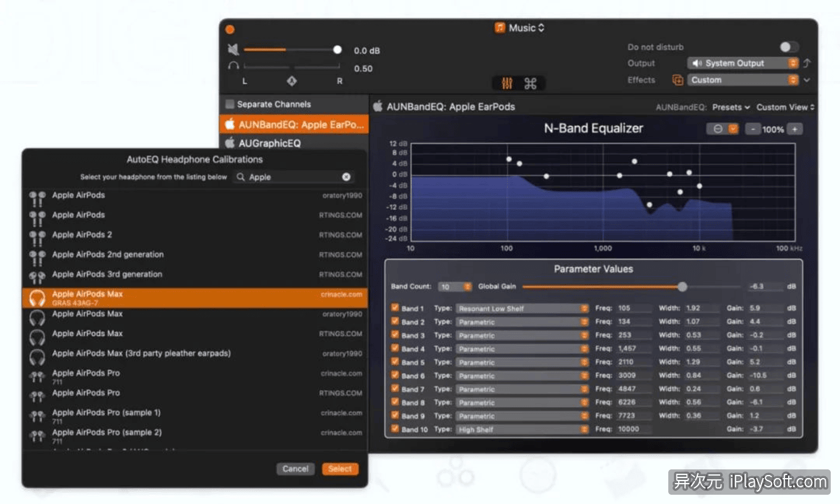Enable Separate Channels checkbox
This screenshot has width=840, height=504.
(x=230, y=104)
